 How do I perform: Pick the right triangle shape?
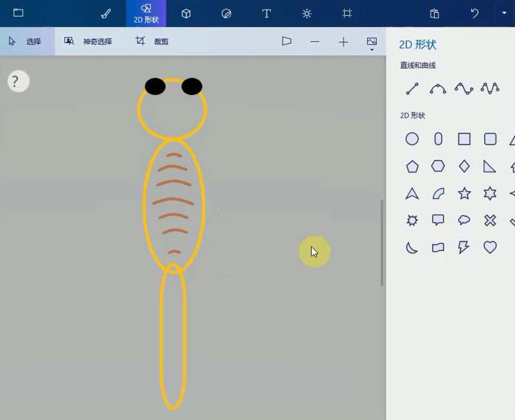489,166
